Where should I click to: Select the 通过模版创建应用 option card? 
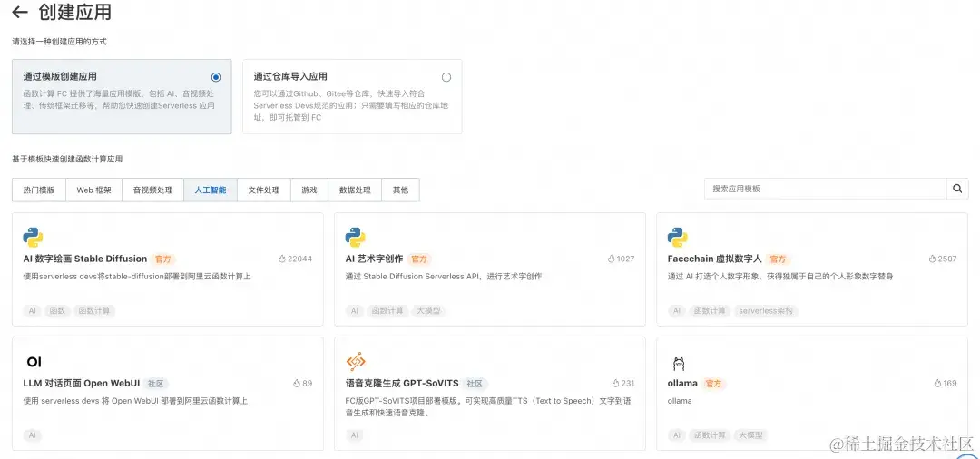[x=122, y=96]
